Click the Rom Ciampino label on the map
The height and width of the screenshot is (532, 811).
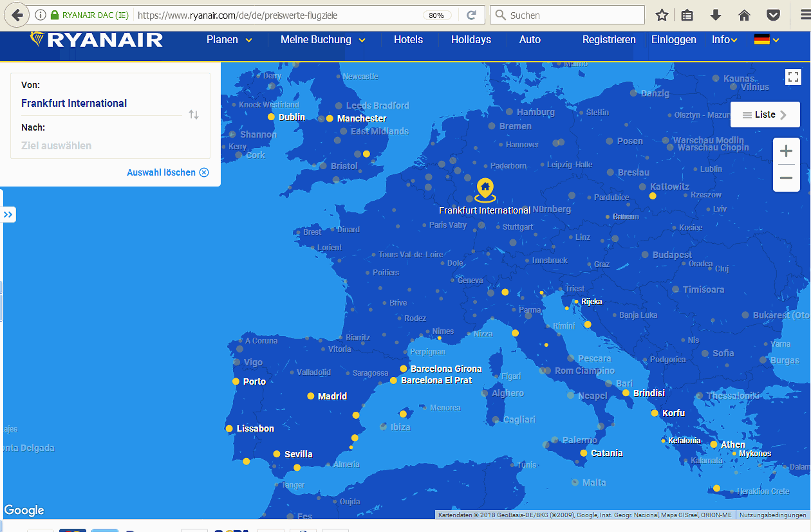coord(584,371)
